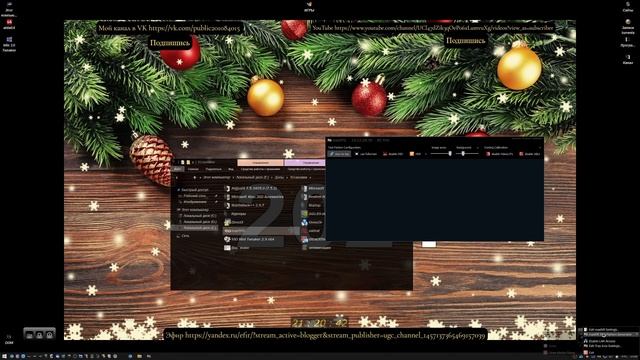Open the Файл tab in Explorer

(178, 169)
